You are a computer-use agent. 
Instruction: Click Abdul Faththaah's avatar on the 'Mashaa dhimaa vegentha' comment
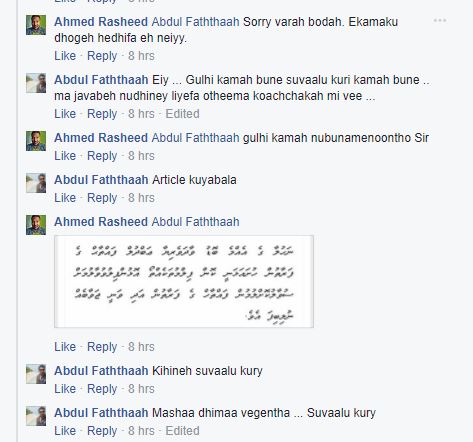[36, 416]
